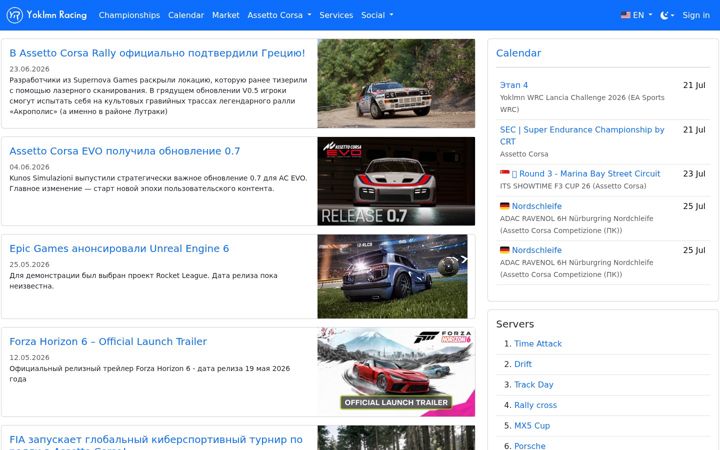Screen dimensions: 720x450
Task: Click ITS SHOWTIME F3 CUP 26 text
Action: coord(573,186)
